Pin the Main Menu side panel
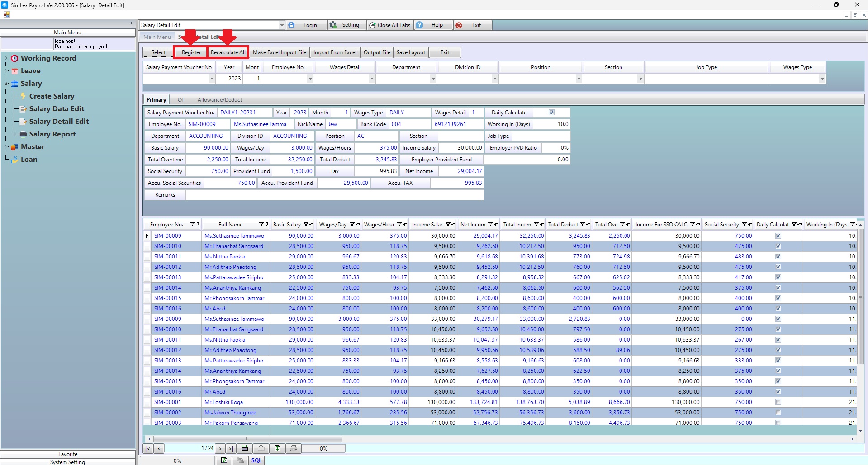The height and width of the screenshot is (465, 868). tap(131, 23)
